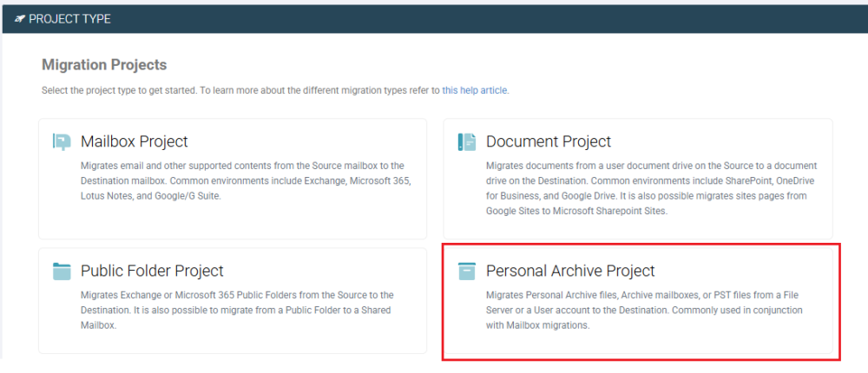Click the Personal Archive Project box icon
The width and height of the screenshot is (868, 373).
click(467, 272)
